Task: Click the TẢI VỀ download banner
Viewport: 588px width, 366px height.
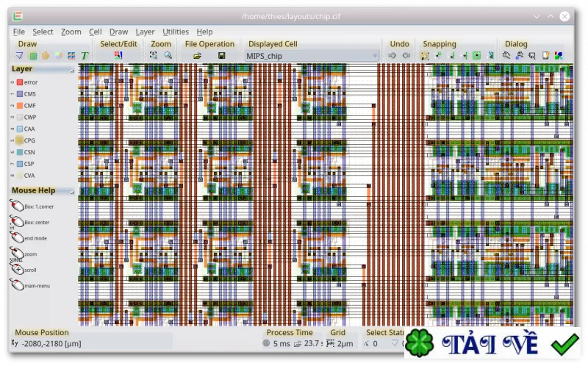Action: [492, 342]
